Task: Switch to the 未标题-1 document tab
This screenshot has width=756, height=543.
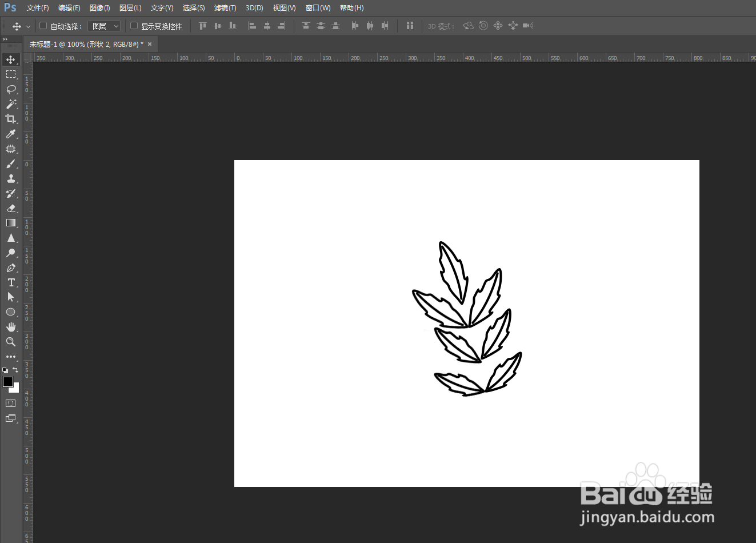Action: [86, 44]
